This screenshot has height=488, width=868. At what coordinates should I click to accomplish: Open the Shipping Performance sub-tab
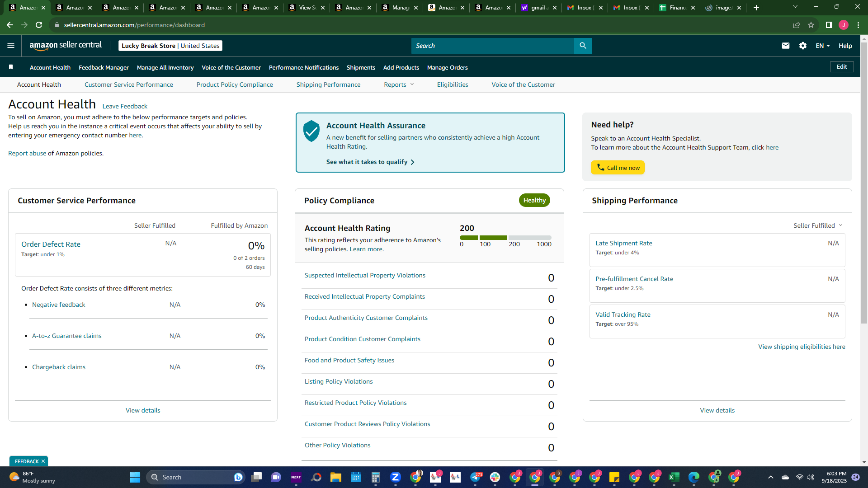(x=329, y=84)
